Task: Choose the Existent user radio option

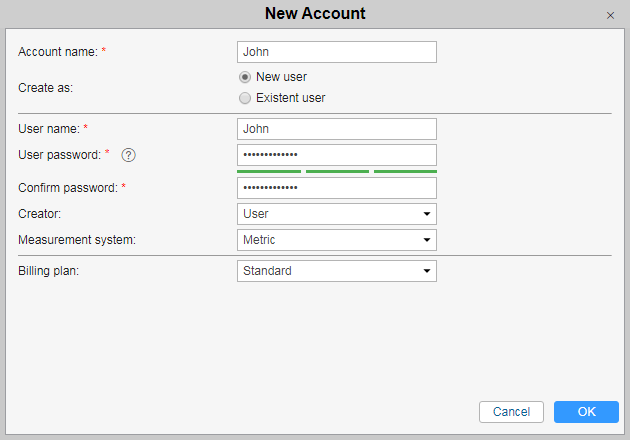Action: click(245, 98)
